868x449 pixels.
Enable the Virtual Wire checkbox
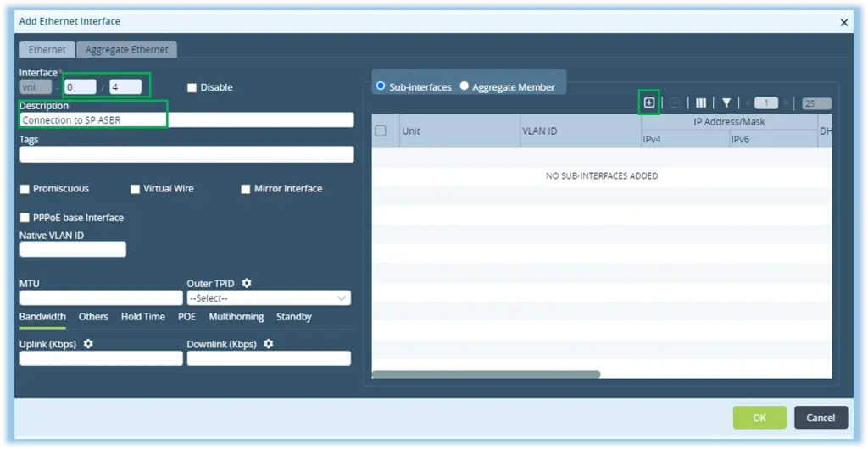[136, 189]
